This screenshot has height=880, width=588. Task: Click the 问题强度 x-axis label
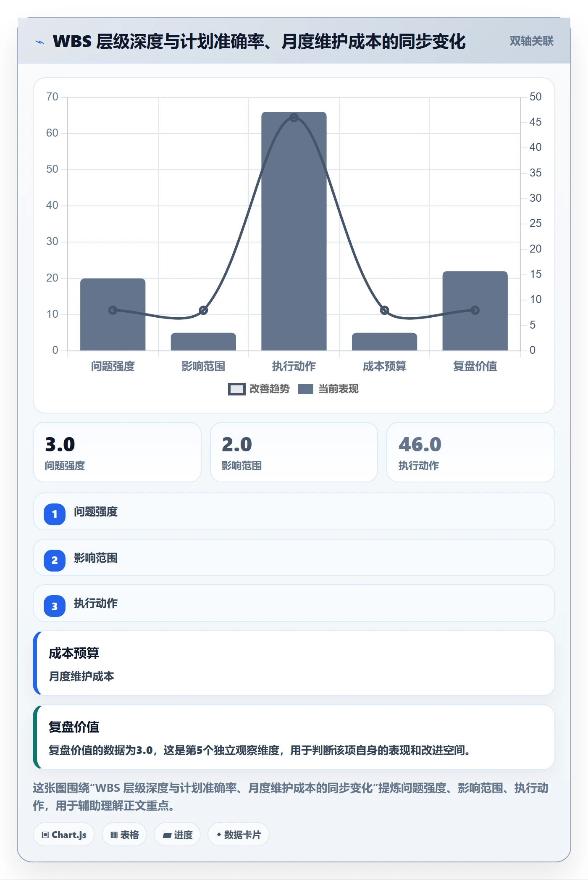[113, 366]
